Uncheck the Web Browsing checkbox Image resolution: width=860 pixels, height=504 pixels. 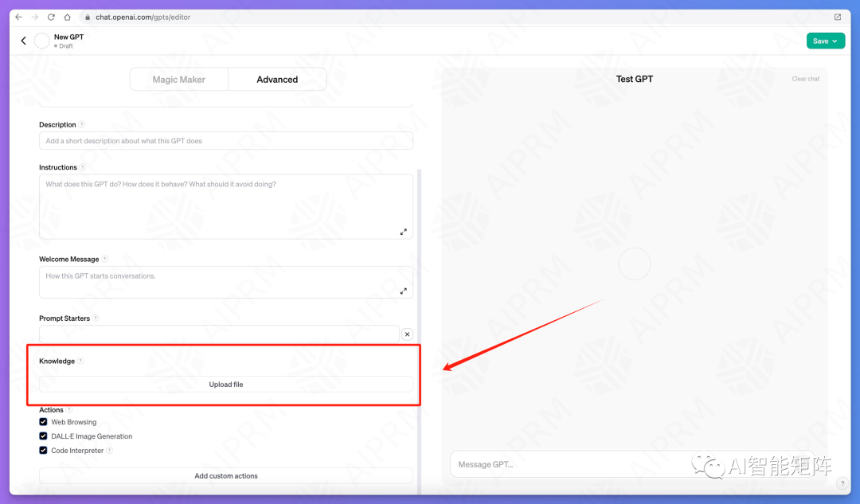[x=43, y=422]
